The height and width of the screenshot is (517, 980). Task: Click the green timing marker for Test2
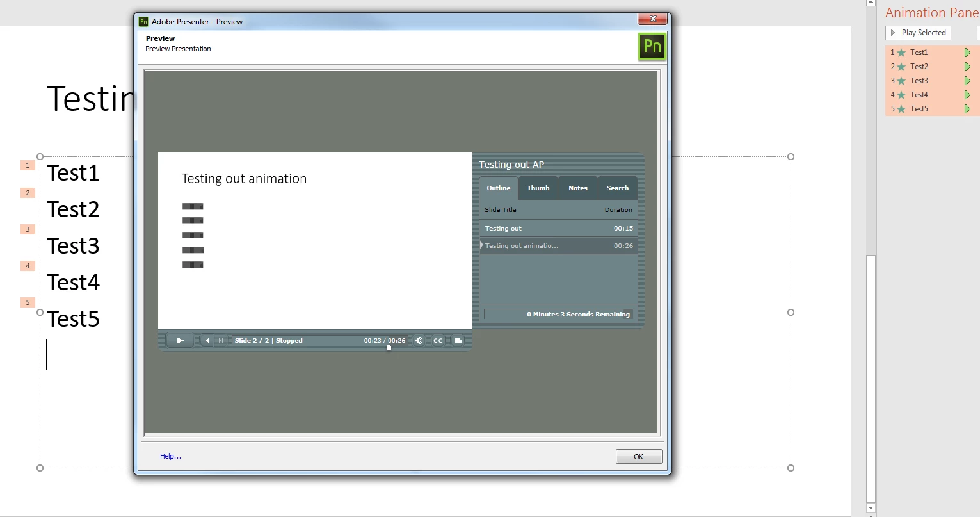(968, 67)
